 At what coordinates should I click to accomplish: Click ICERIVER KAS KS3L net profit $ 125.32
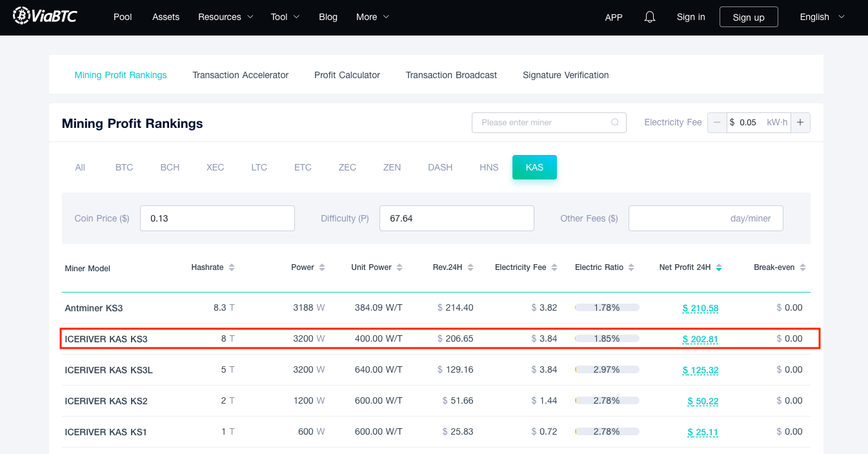[700, 370]
